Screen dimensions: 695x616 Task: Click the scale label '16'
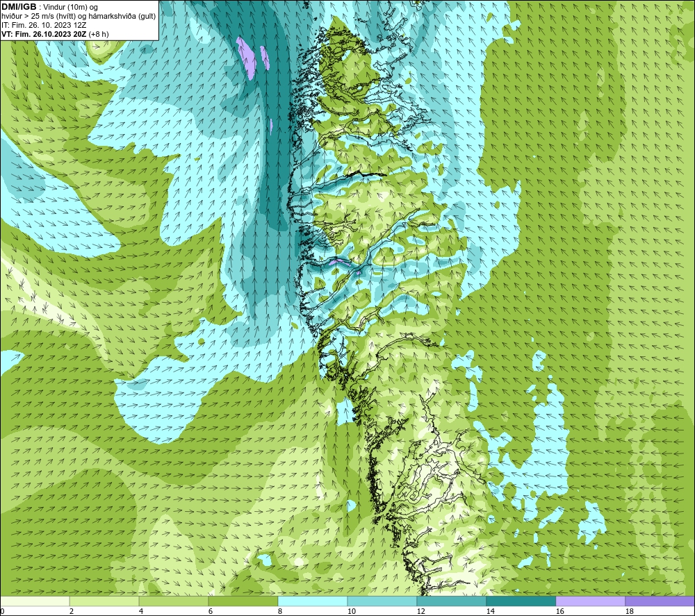coord(559,611)
